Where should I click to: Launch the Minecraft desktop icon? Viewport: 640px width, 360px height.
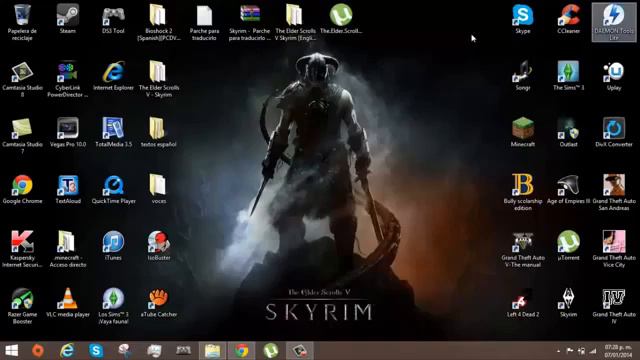523,133
